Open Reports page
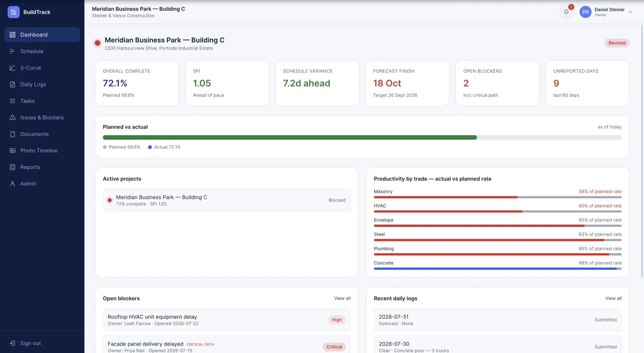644x353 pixels. (x=42, y=167)
